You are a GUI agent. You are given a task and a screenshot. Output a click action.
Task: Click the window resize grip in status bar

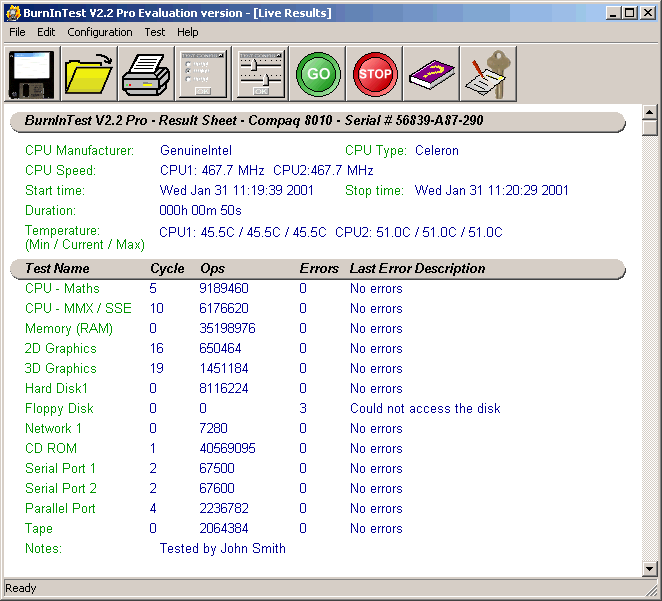click(651, 590)
